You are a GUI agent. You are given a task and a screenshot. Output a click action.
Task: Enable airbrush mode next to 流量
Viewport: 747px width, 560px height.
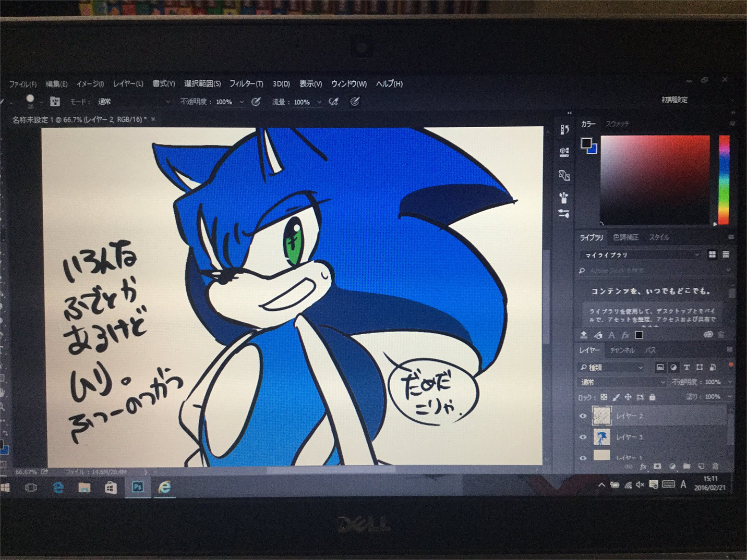pos(334,102)
